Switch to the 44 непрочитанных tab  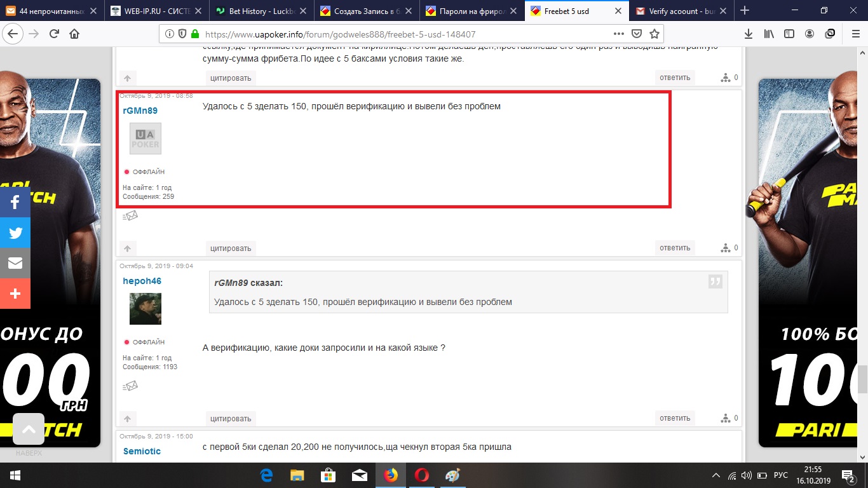[52, 10]
